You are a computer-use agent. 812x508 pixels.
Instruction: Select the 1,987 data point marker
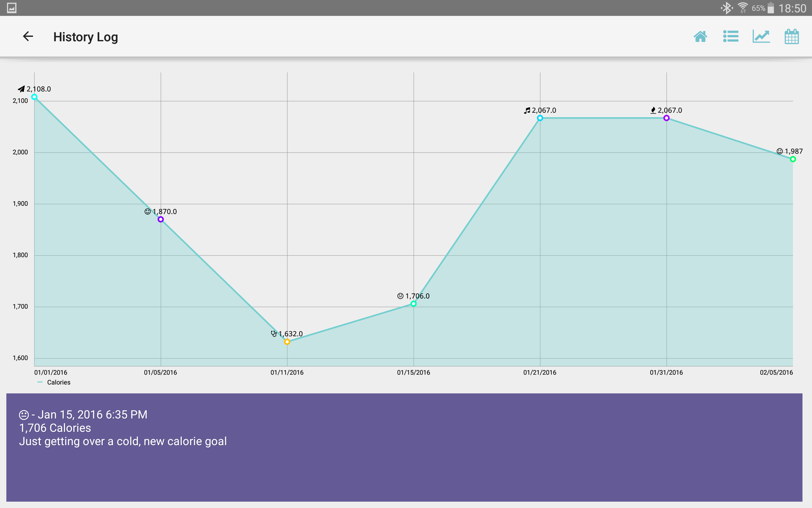[793, 159]
